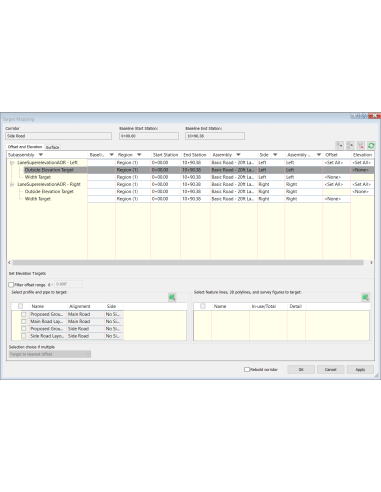Collapse the LaneSuperelevationAOR - Right node

click(12, 184)
